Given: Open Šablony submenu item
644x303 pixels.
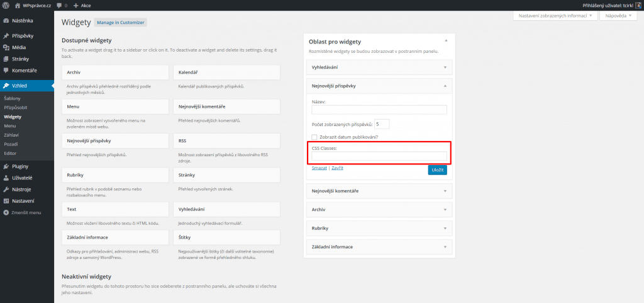Looking at the screenshot, I should (13, 99).
